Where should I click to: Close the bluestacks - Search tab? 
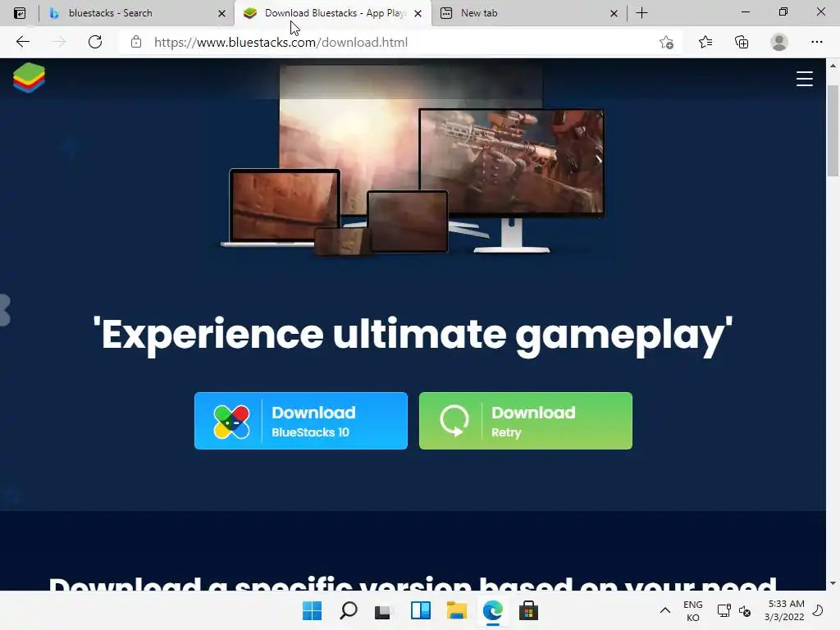(x=221, y=13)
